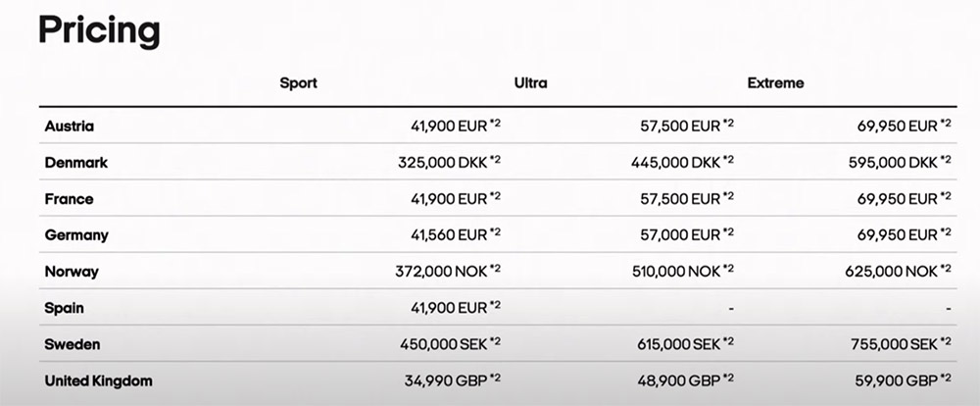Image resolution: width=980 pixels, height=406 pixels.
Task: Select the France row label
Action: coord(69,199)
